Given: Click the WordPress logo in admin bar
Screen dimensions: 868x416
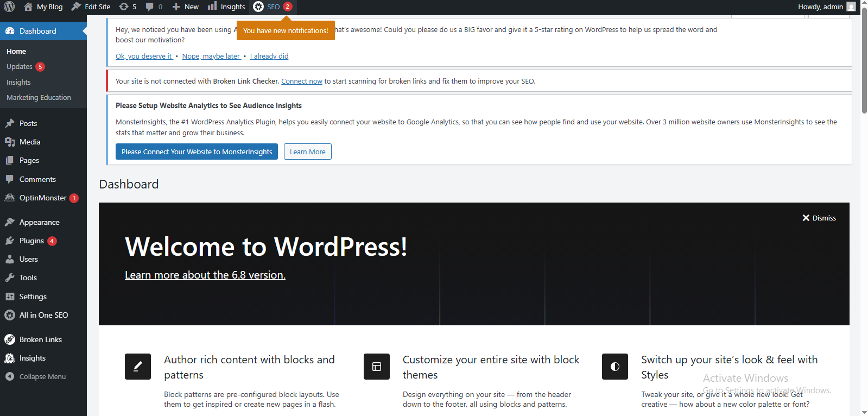Looking at the screenshot, I should [x=9, y=7].
